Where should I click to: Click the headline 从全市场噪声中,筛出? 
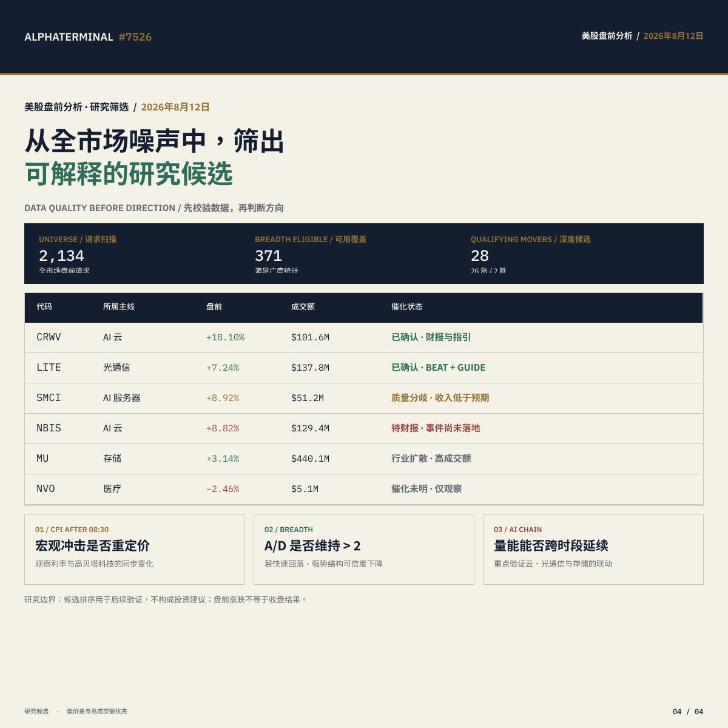(x=155, y=141)
